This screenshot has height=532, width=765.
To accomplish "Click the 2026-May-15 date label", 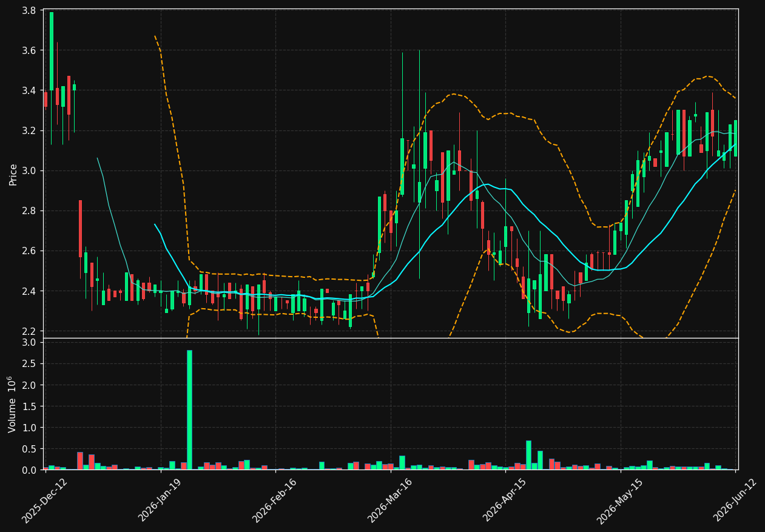I will pos(619,500).
